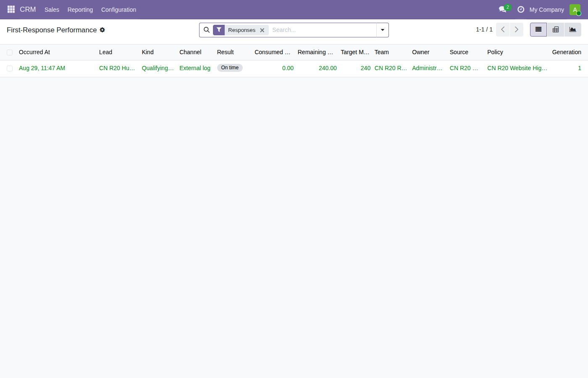
Task: Click the 'Administr…' owner cell
Action: 427,68
